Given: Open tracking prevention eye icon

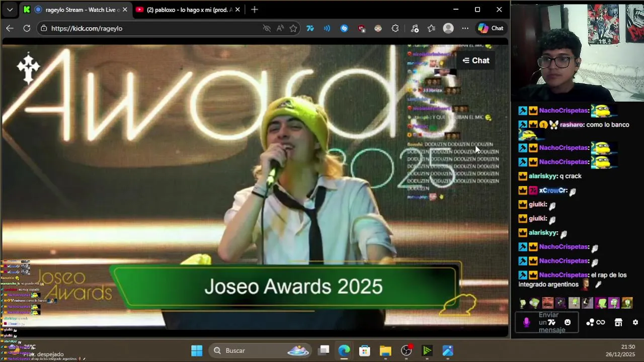Looking at the screenshot, I should pyautogui.click(x=267, y=28).
